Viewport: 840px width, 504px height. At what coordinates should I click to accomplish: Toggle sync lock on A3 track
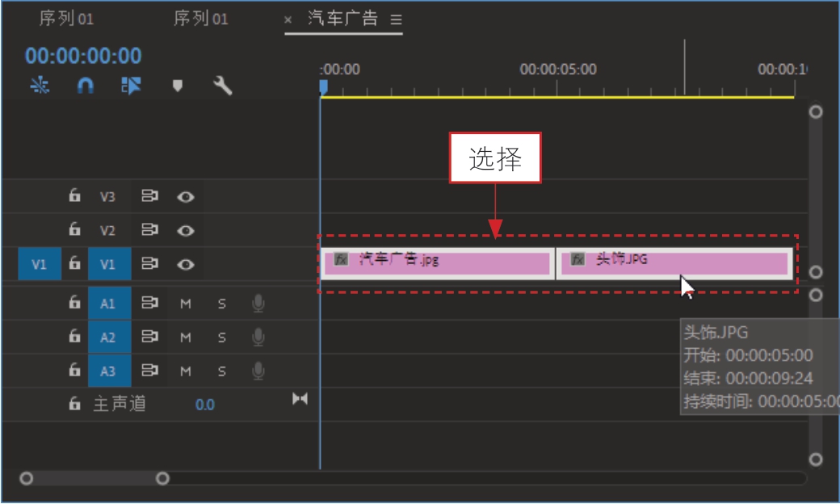(149, 371)
